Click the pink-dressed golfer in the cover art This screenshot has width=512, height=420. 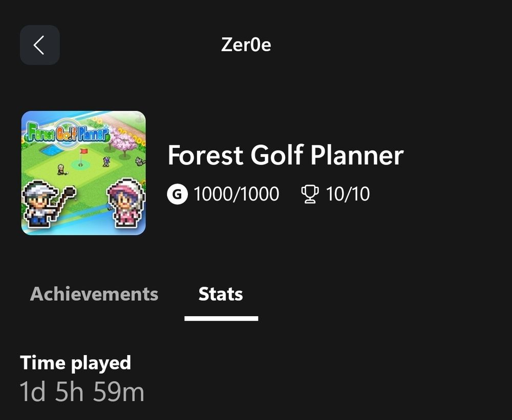point(123,203)
